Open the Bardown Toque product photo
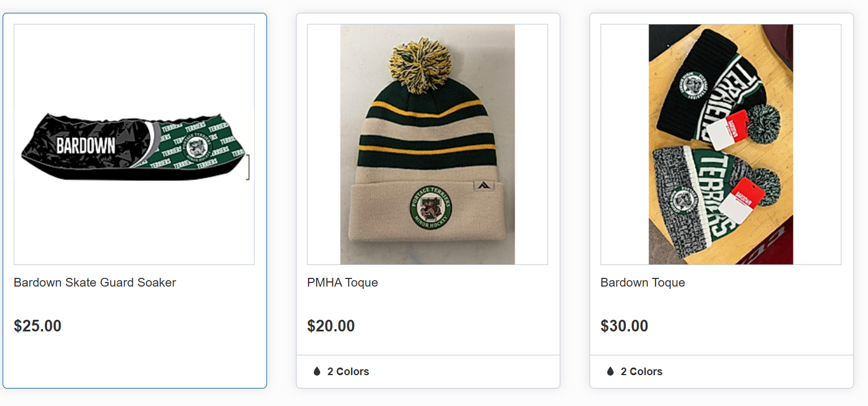 721,144
